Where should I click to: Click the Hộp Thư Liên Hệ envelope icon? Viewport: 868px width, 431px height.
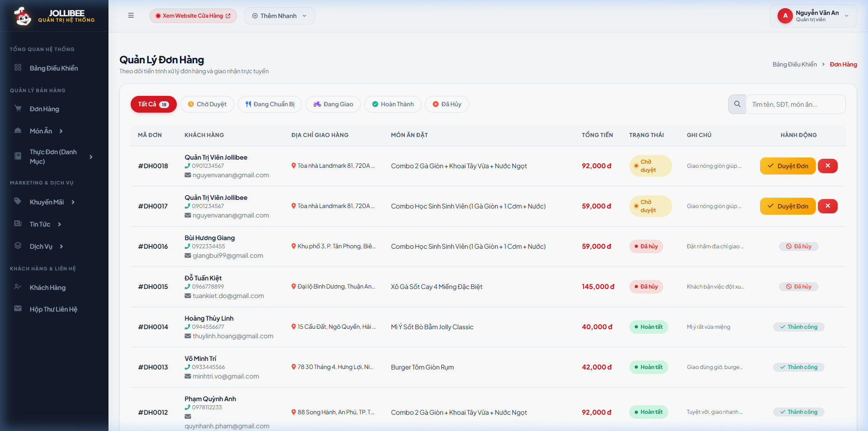(x=18, y=308)
